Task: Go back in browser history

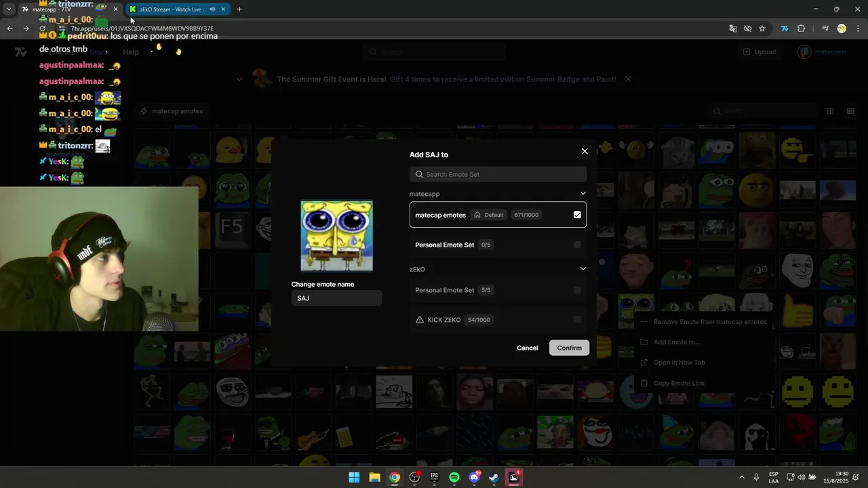Action: [x=9, y=28]
